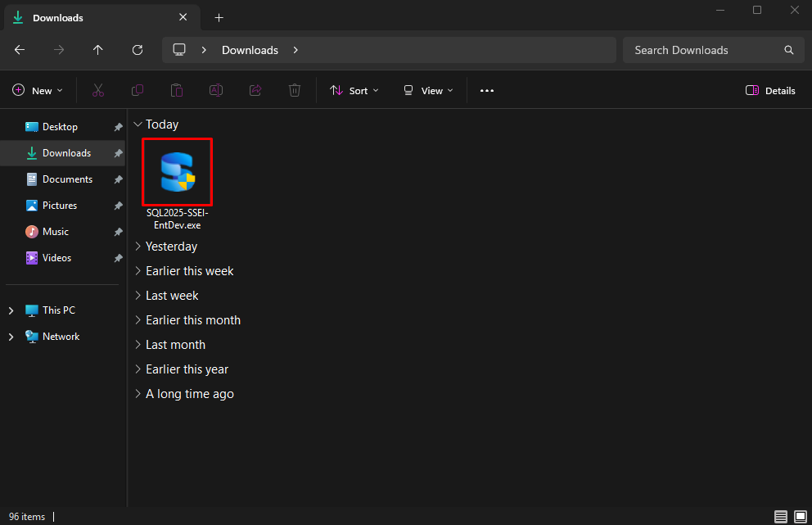The height and width of the screenshot is (525, 812).
Task: Click the Copy icon in toolbar
Action: coord(138,91)
